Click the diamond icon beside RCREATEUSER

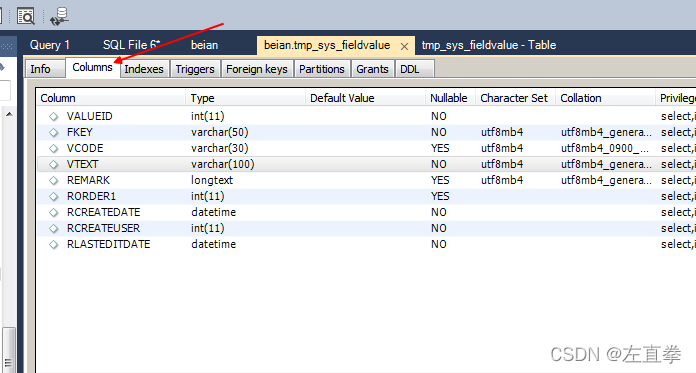[x=54, y=228]
